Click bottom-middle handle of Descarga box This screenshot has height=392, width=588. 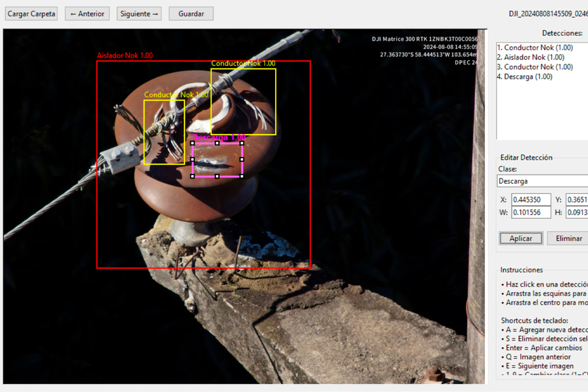tap(217, 176)
